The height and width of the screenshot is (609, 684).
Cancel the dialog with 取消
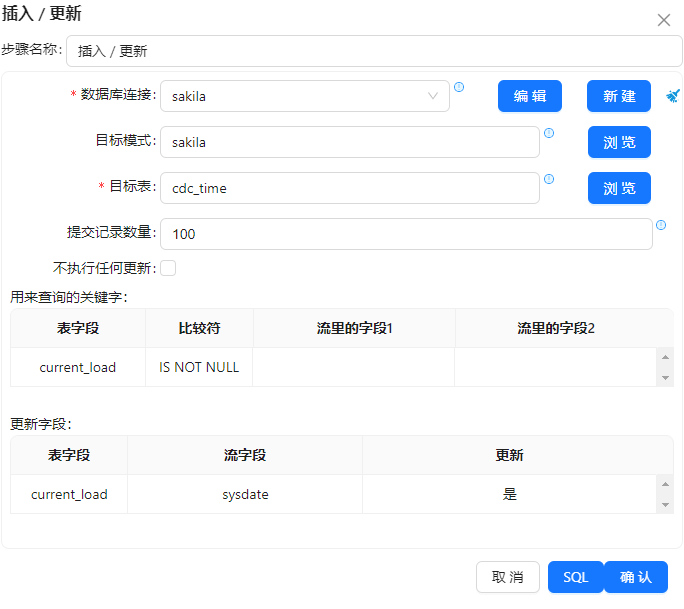508,577
